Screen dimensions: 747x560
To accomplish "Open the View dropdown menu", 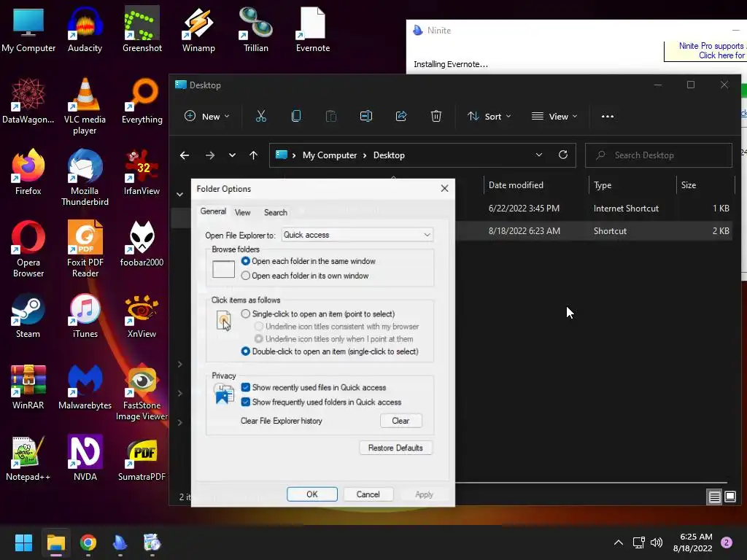I will click(554, 116).
